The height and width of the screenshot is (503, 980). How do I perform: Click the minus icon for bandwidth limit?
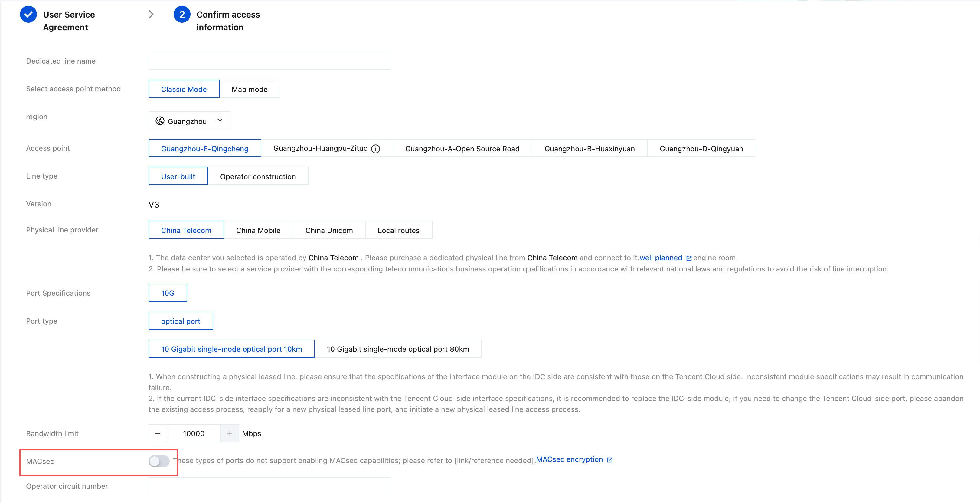pyautogui.click(x=158, y=433)
